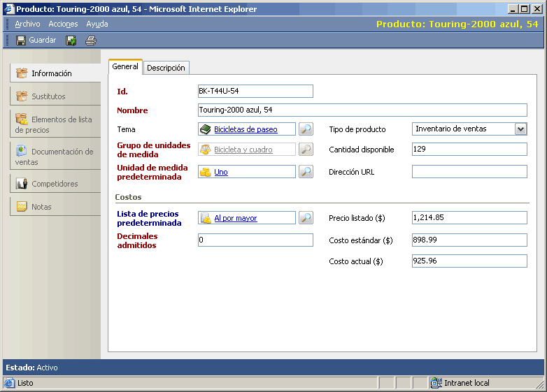
Task: Click the Dirección URL field
Action: point(469,171)
